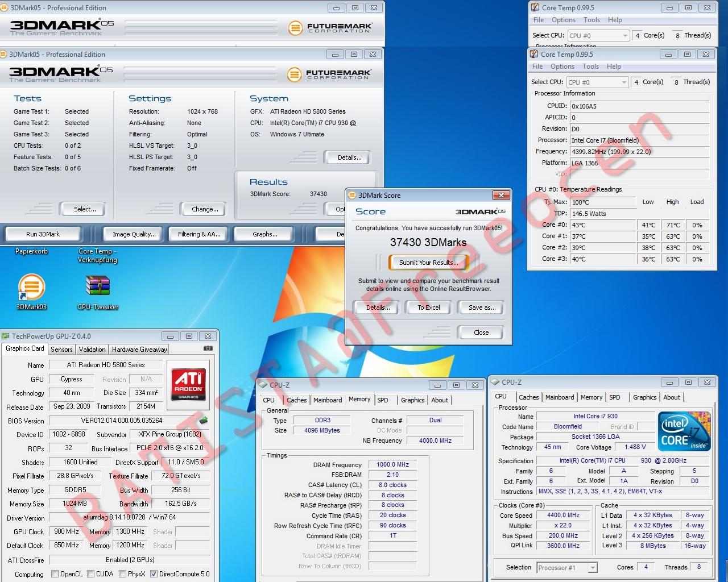Click the right CPU-Z window title icon

click(x=495, y=382)
